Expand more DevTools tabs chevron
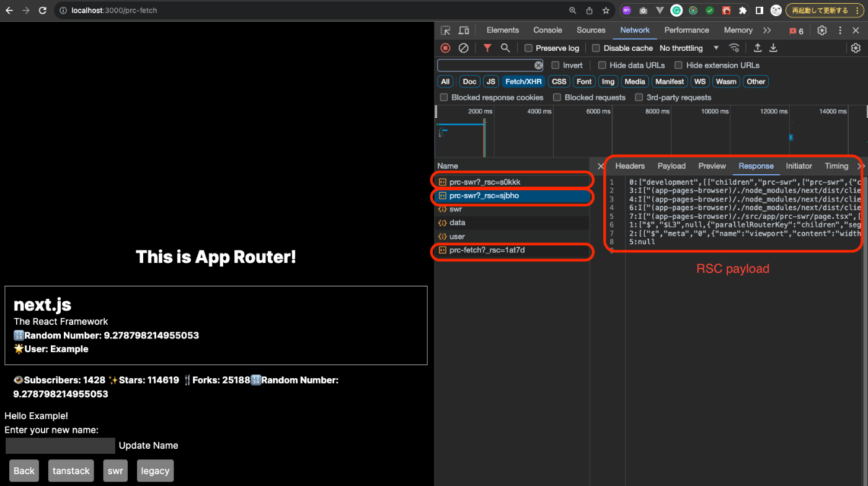 [767, 30]
